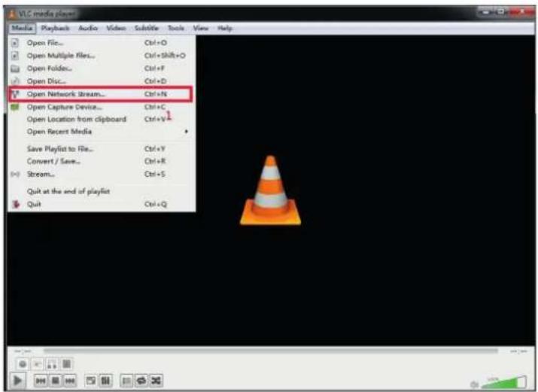Show extended settings equalizer button
538x392 pixels.
[x=105, y=381]
